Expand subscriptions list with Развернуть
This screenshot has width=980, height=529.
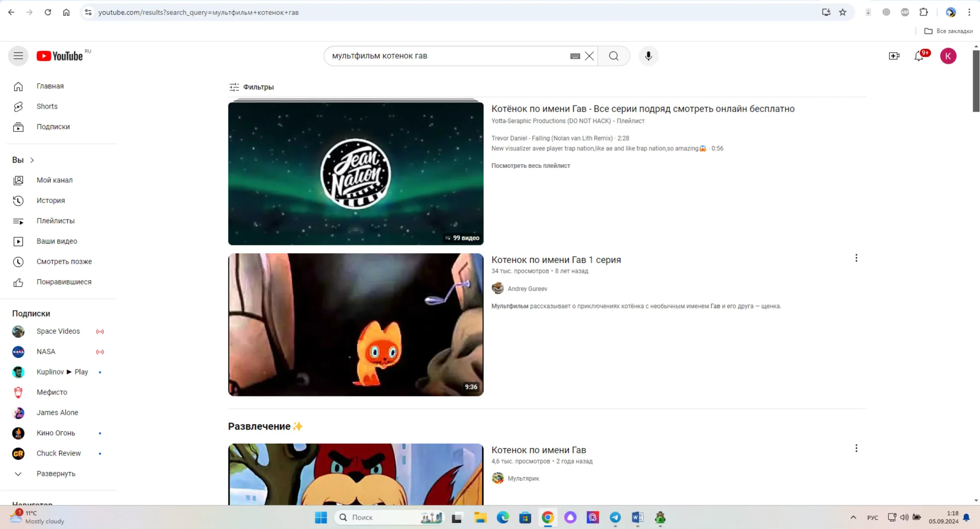pos(56,473)
